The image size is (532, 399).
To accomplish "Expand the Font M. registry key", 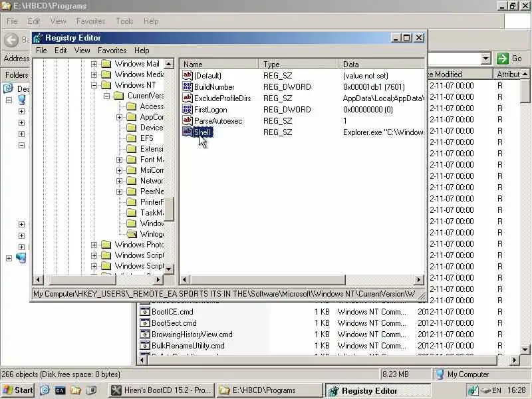I will 120,160.
